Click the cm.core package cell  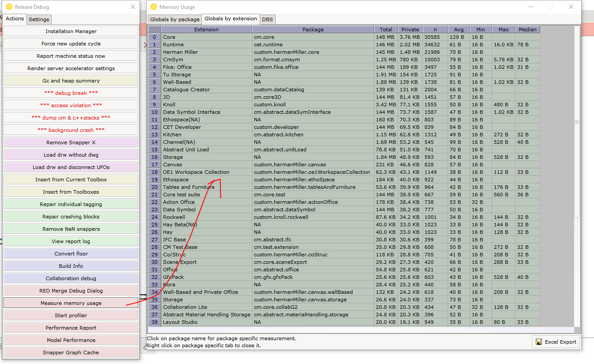[x=264, y=37]
